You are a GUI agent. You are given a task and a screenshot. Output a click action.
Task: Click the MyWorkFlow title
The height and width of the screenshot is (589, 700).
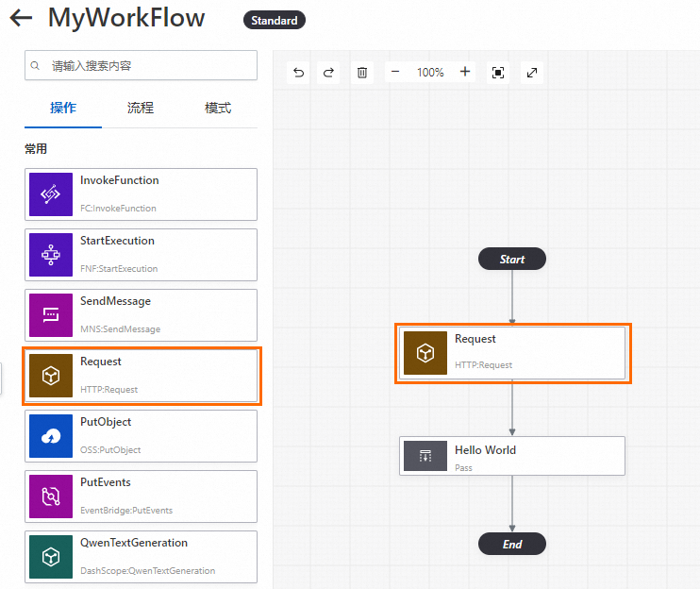tap(126, 18)
